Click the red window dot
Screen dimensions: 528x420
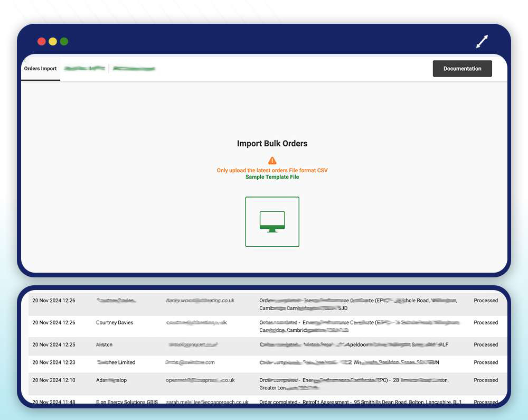(x=42, y=41)
